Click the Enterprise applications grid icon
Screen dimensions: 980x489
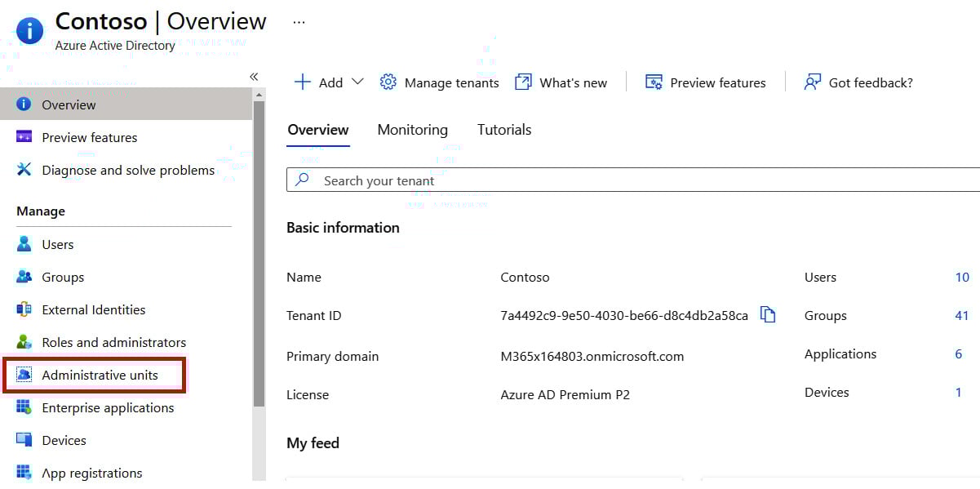[24, 407]
